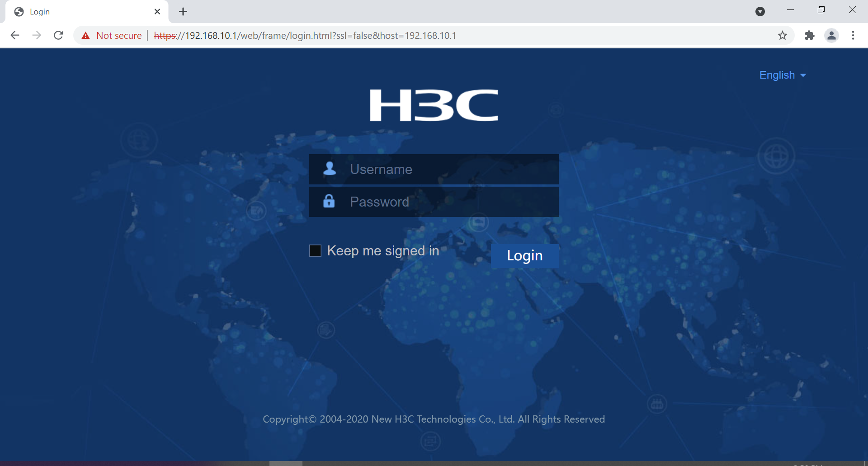
Task: Toggle the download status circle in the title bar
Action: click(760, 11)
